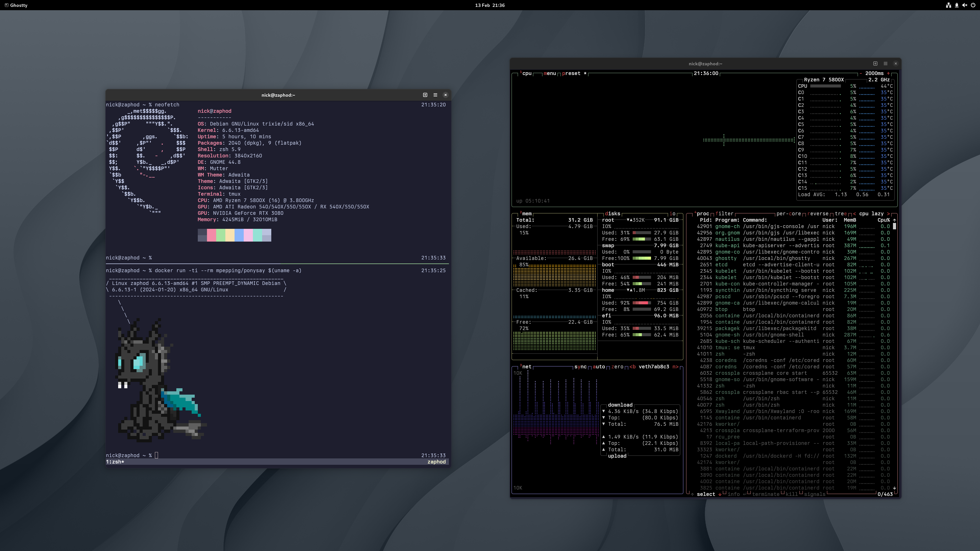
Task: Toggle tree view in proc box
Action: pos(841,214)
